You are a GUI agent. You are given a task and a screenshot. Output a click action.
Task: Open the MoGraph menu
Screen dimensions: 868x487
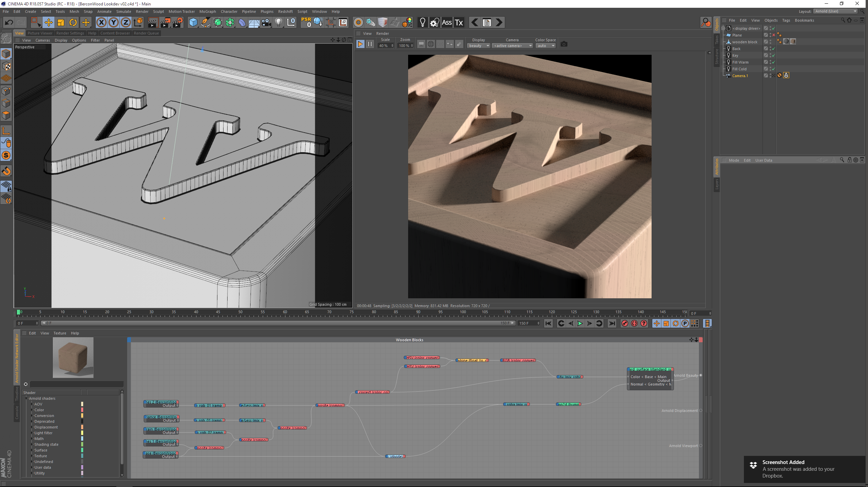pyautogui.click(x=207, y=11)
